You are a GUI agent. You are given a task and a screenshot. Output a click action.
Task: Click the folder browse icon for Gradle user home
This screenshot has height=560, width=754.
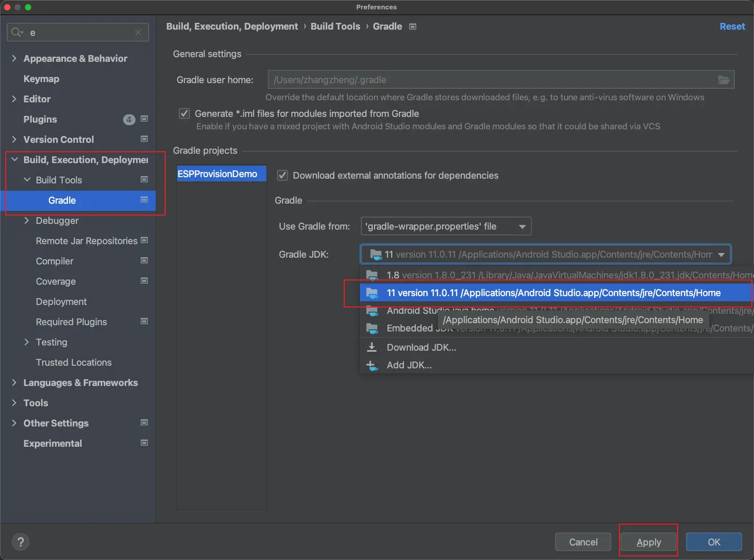(x=723, y=80)
